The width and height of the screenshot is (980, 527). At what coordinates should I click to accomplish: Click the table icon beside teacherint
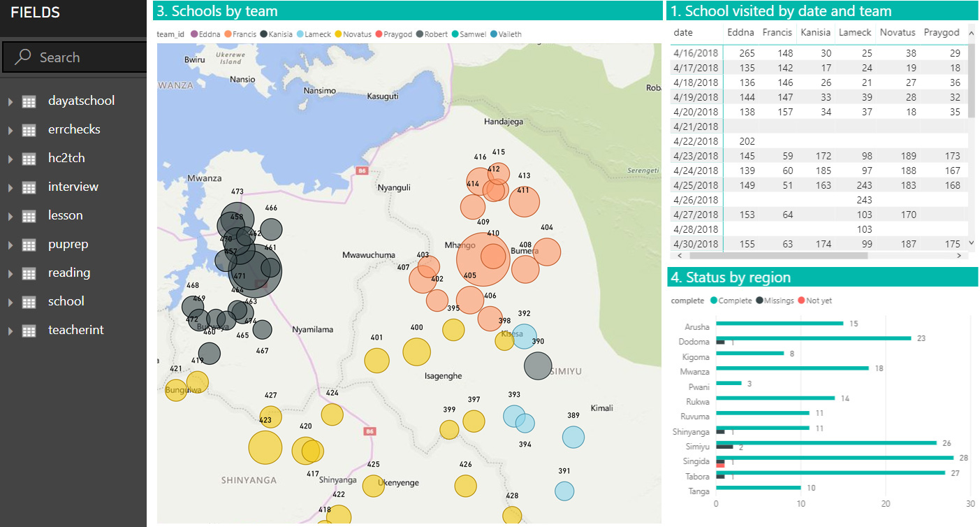click(x=29, y=331)
